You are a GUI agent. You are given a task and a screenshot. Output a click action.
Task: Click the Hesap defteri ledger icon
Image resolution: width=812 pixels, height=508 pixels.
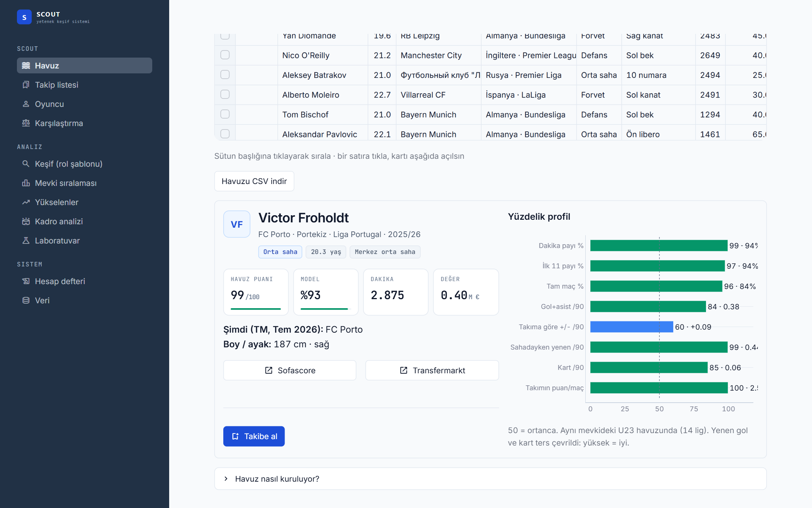pyautogui.click(x=26, y=281)
